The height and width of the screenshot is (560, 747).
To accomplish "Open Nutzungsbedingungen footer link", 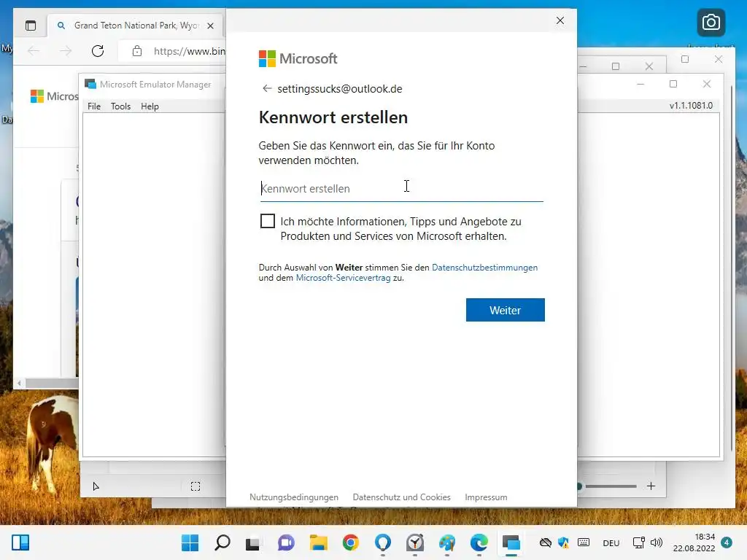I will [x=294, y=497].
